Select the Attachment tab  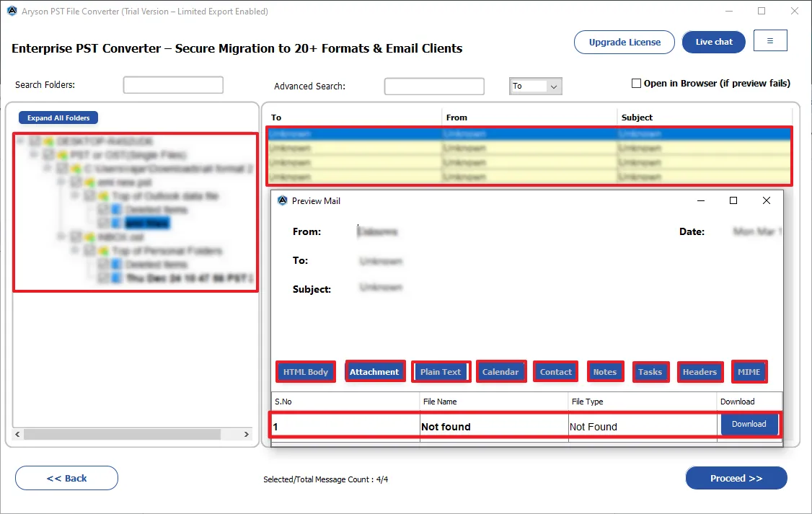click(374, 372)
